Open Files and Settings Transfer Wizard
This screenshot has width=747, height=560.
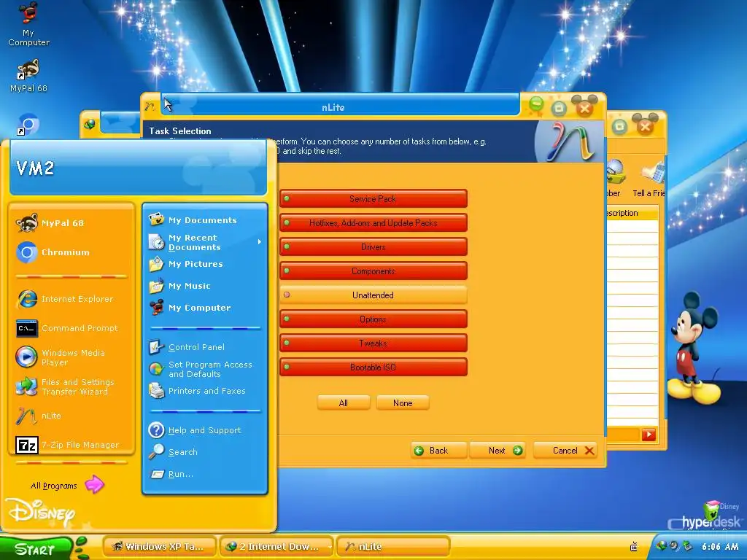tap(71, 386)
